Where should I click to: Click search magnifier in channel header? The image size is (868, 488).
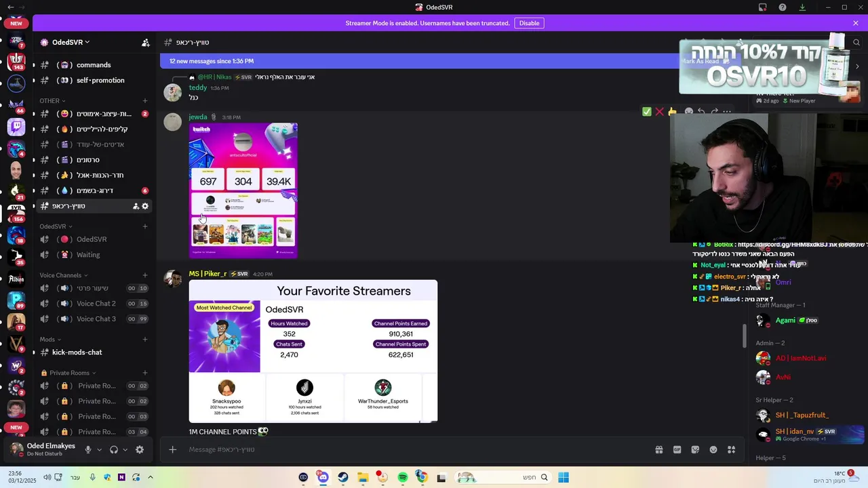point(856,42)
